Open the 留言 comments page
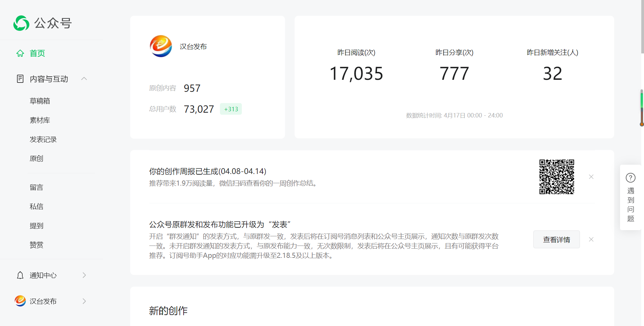This screenshot has width=644, height=326. click(x=36, y=187)
